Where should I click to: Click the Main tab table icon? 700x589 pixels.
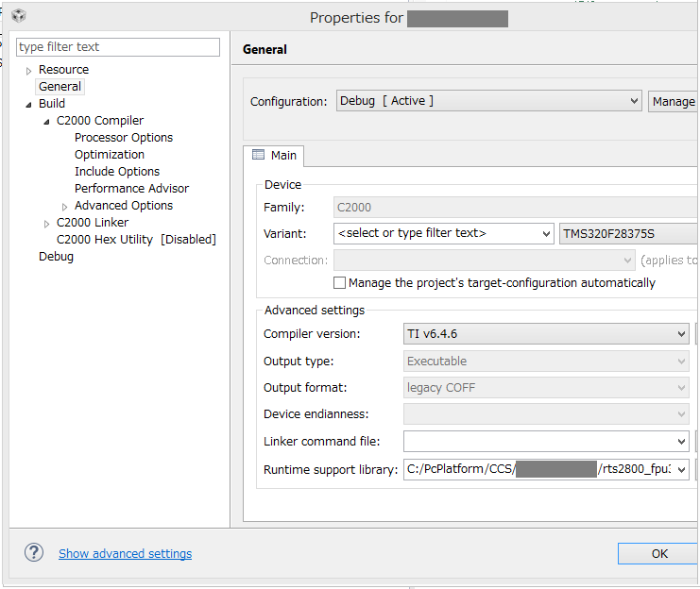(x=258, y=155)
